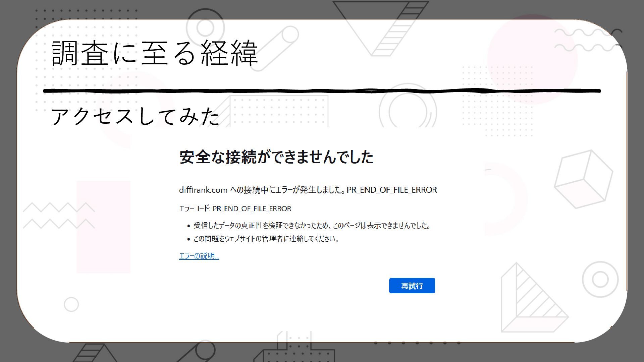Image resolution: width=644 pixels, height=362 pixels.
Task: Click the subtitle アクセスしてみた
Action: pyautogui.click(x=135, y=116)
